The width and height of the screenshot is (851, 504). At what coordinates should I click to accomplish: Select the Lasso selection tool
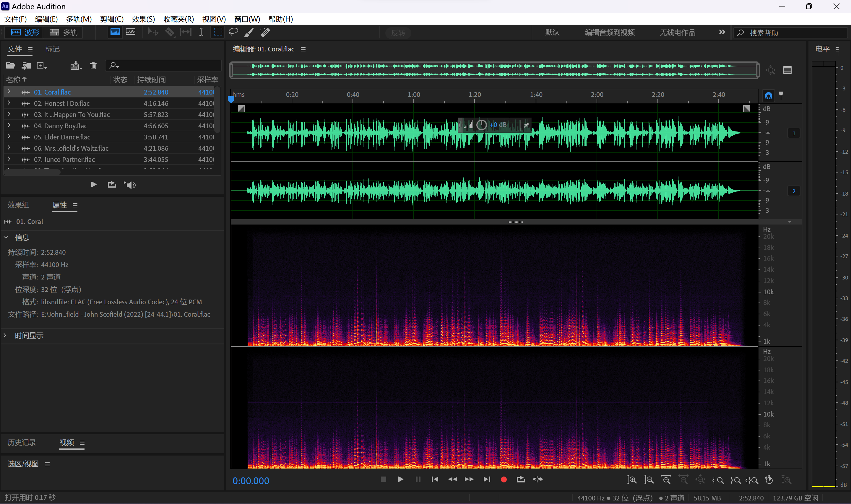coord(233,32)
